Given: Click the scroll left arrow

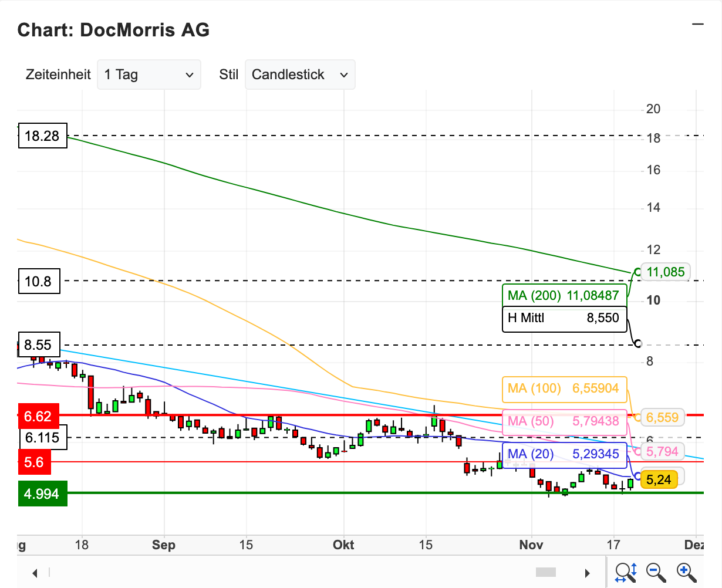Looking at the screenshot, I should pos(35,573).
